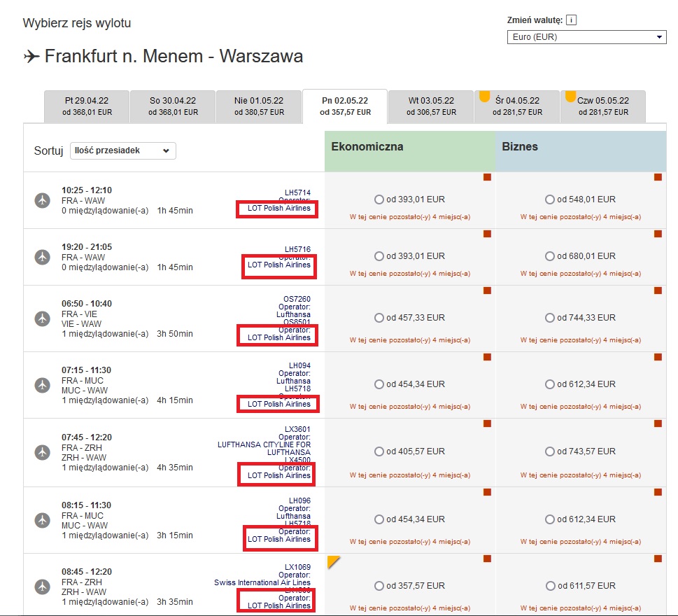Click the orange square in the 357,57 EUR economy cell
This screenshot has width=678, height=616.
(x=487, y=559)
